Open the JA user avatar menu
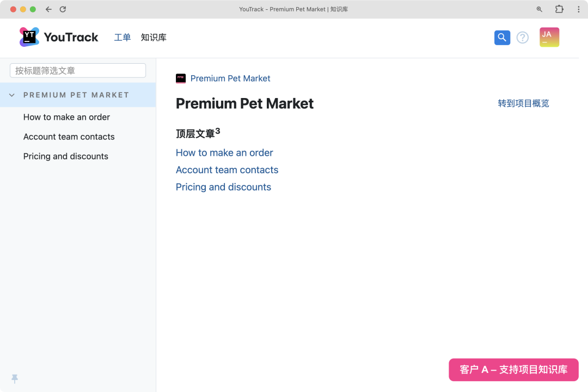 pos(549,37)
